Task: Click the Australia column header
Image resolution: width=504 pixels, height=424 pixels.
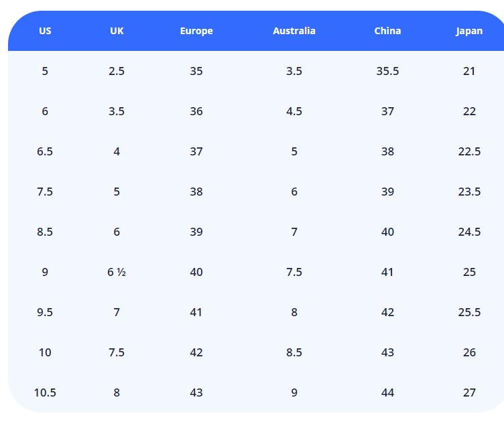Action: point(294,31)
